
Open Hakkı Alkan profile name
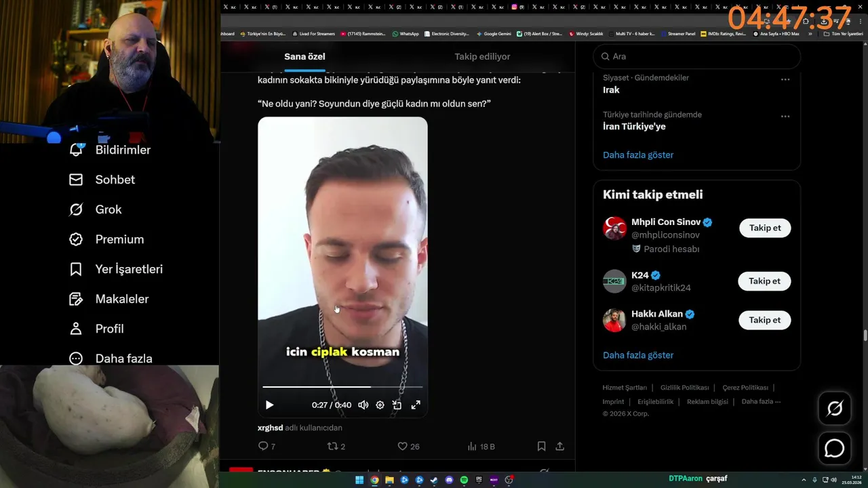[657, 314]
